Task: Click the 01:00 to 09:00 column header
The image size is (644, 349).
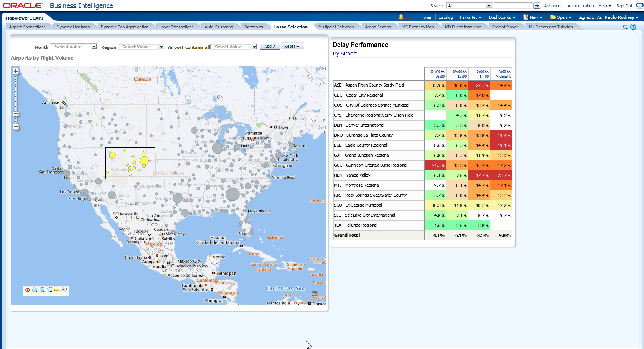Action: tap(436, 74)
